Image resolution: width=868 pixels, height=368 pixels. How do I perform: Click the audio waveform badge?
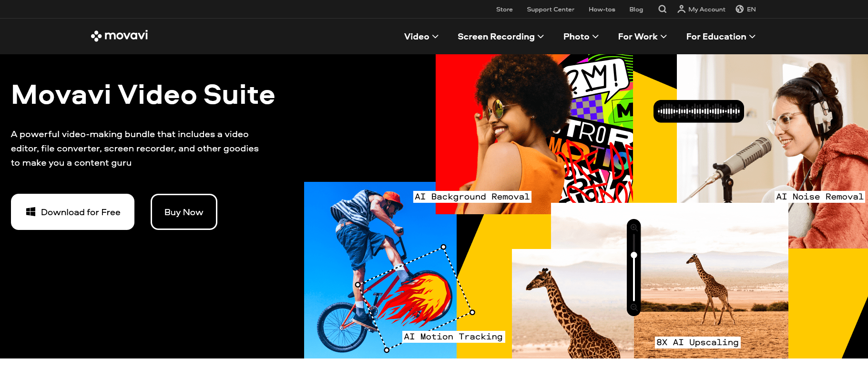point(699,111)
